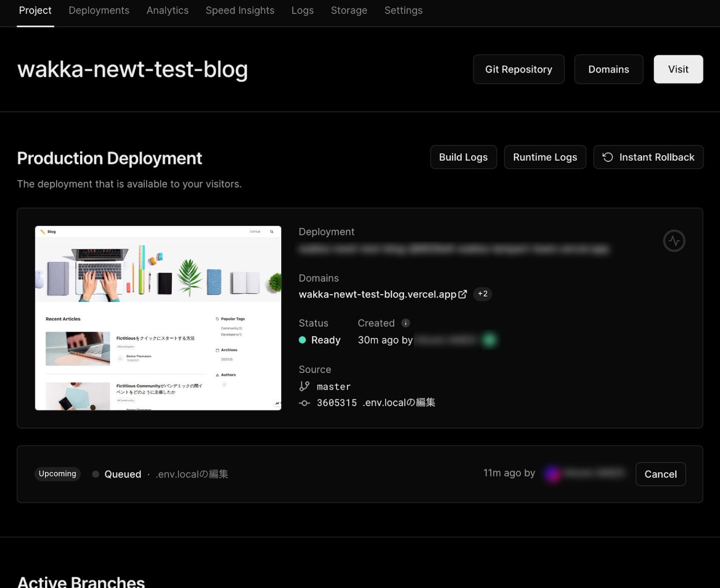
Task: Open the domain's external link icon
Action: [463, 294]
